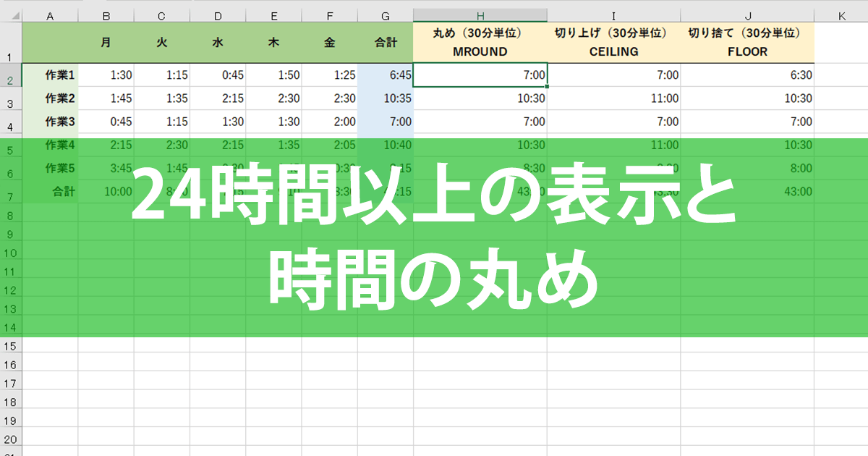Select column E header

point(273,15)
